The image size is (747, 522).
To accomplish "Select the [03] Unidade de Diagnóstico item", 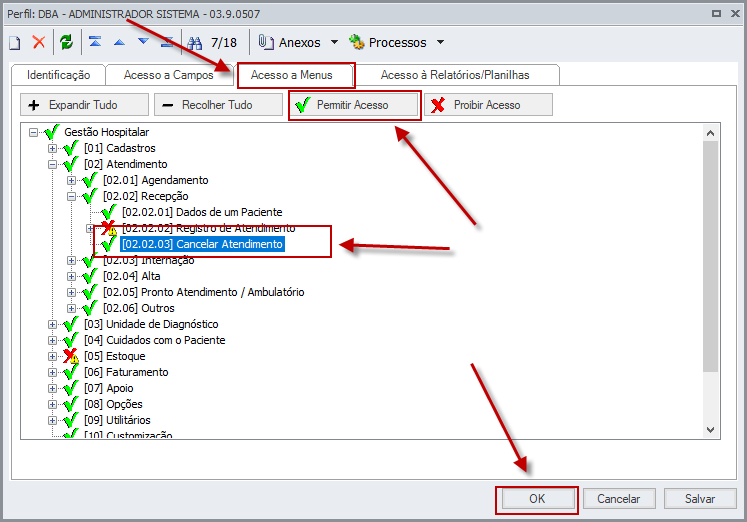I will 151,324.
